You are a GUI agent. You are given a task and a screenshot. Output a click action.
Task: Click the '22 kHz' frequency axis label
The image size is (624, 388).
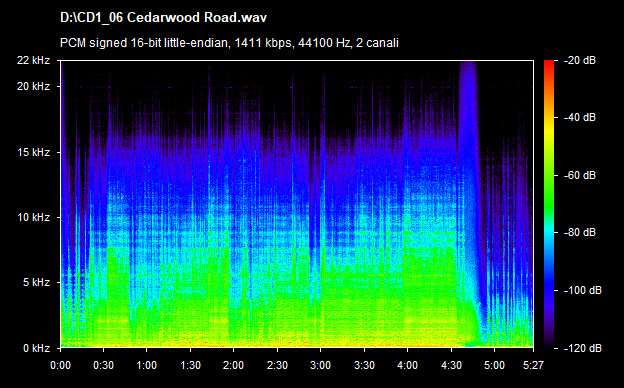coord(33,60)
